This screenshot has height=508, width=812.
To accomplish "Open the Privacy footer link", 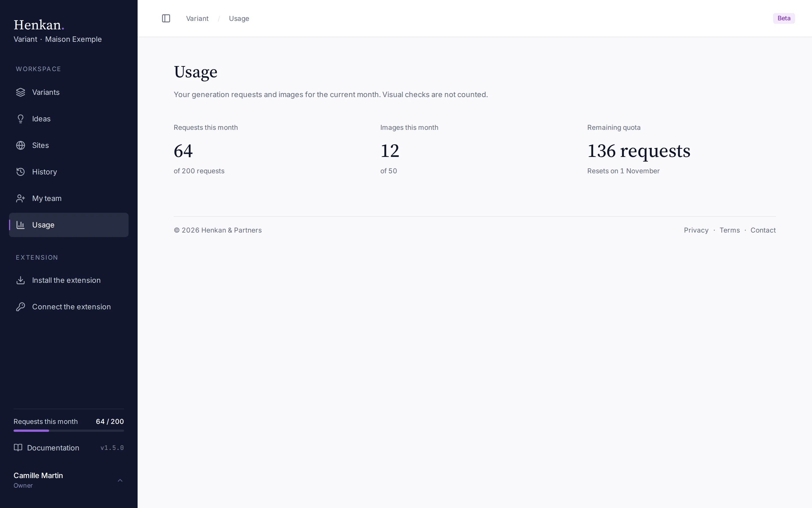I will [x=696, y=230].
